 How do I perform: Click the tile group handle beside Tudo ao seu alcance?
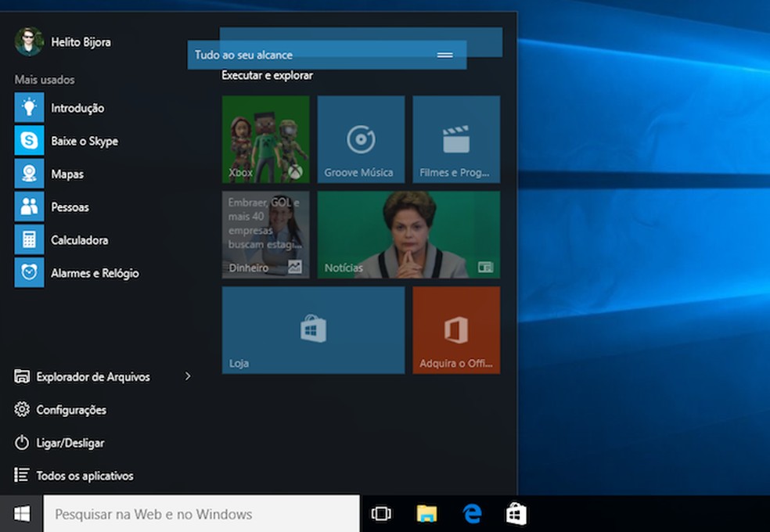tap(444, 55)
